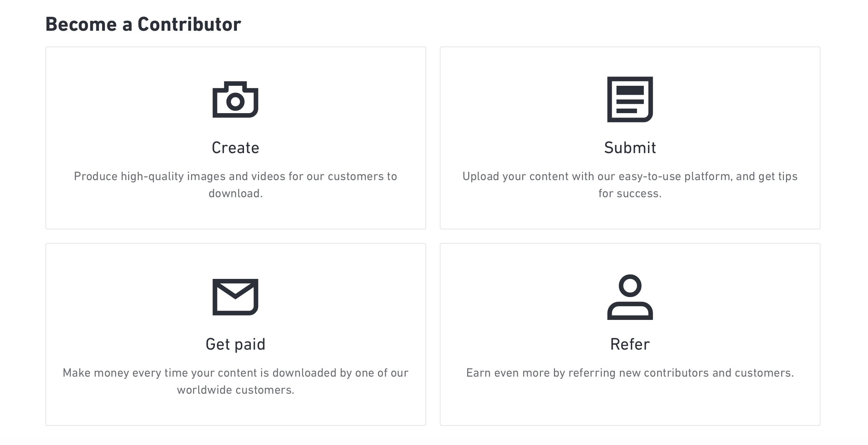Click the person icon above Refer
Screen dimensions: 868x445
pyautogui.click(x=630, y=297)
